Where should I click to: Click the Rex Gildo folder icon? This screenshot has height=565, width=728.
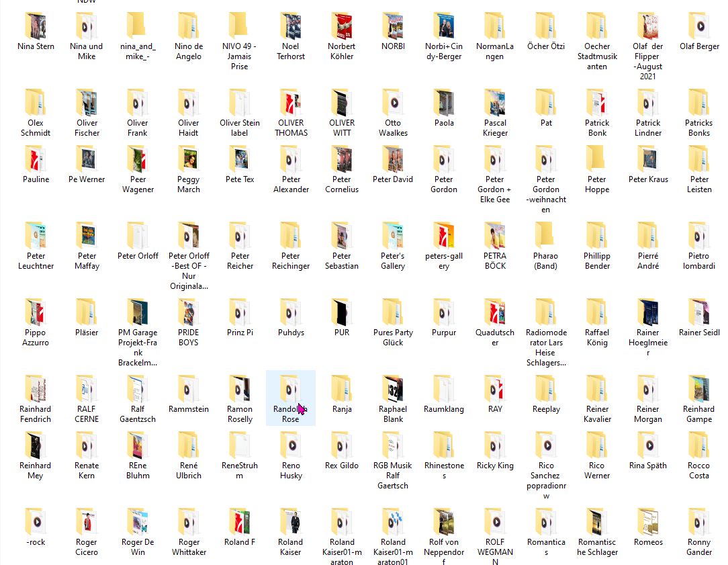tap(342, 445)
